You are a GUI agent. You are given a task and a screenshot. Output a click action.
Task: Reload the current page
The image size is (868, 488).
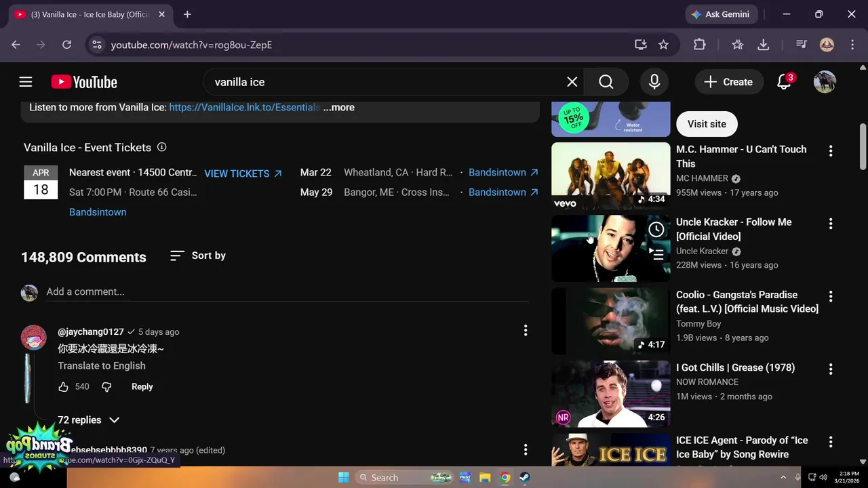(x=66, y=45)
